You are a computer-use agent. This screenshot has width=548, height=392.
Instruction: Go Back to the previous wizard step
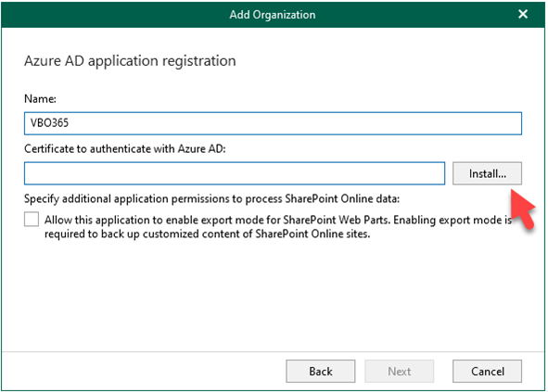click(x=321, y=371)
